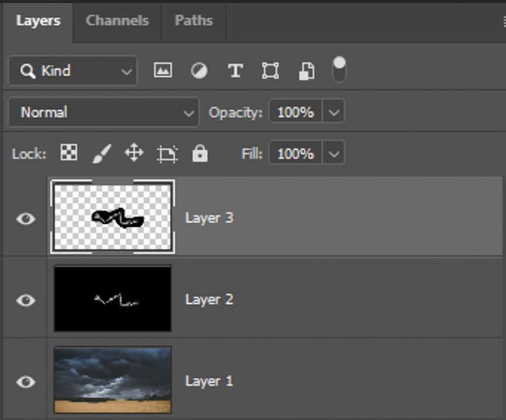Filter layers by shape layers icon

[x=270, y=70]
